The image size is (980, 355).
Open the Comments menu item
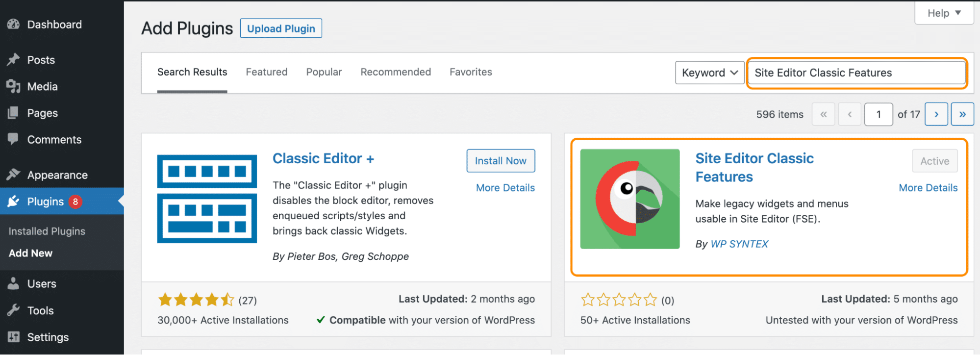coord(62,139)
